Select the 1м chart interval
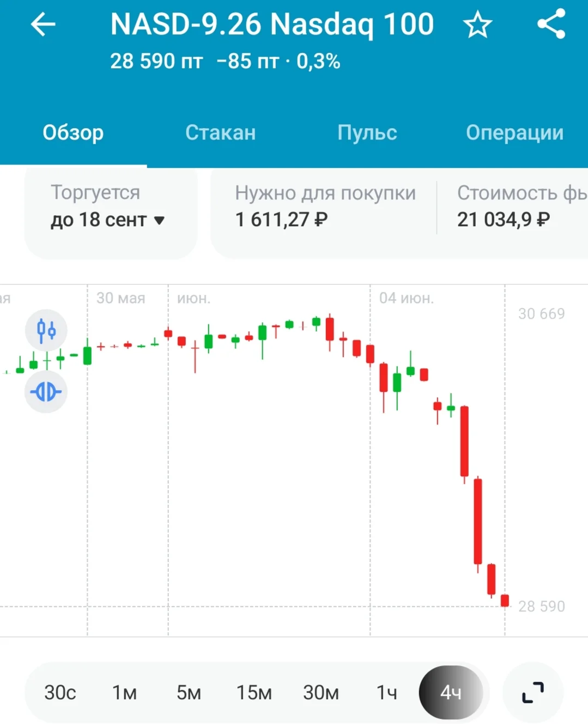The image size is (588, 727). (x=124, y=693)
